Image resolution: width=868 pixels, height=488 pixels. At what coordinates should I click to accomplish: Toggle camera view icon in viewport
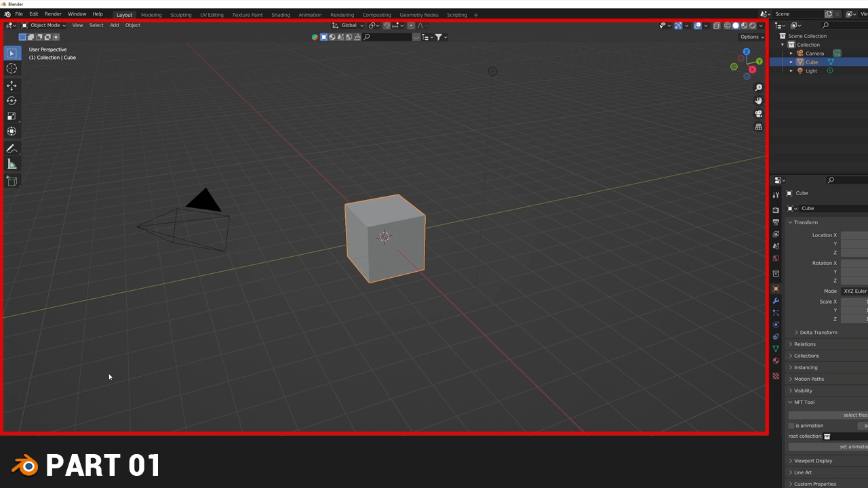(x=759, y=114)
